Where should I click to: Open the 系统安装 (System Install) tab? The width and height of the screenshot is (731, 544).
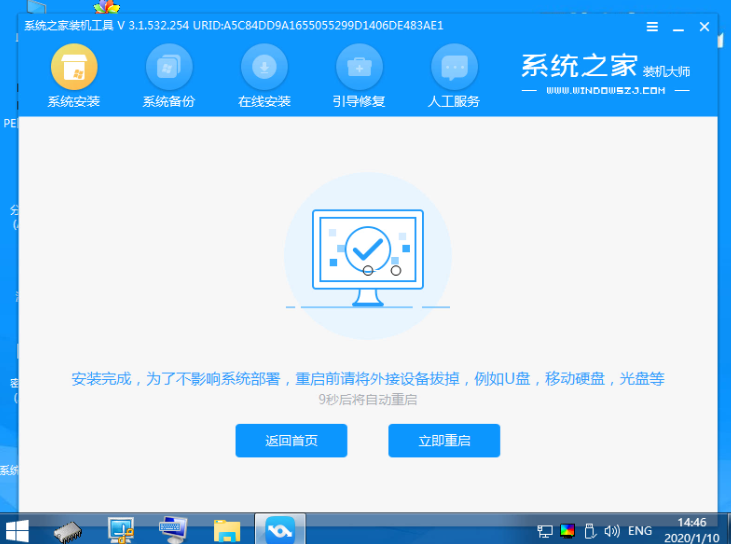(x=73, y=76)
